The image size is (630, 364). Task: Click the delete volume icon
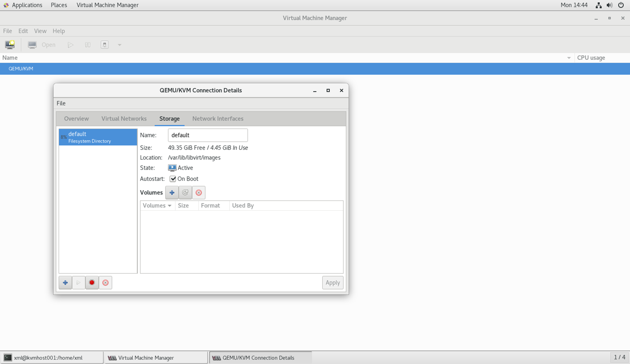click(x=199, y=192)
